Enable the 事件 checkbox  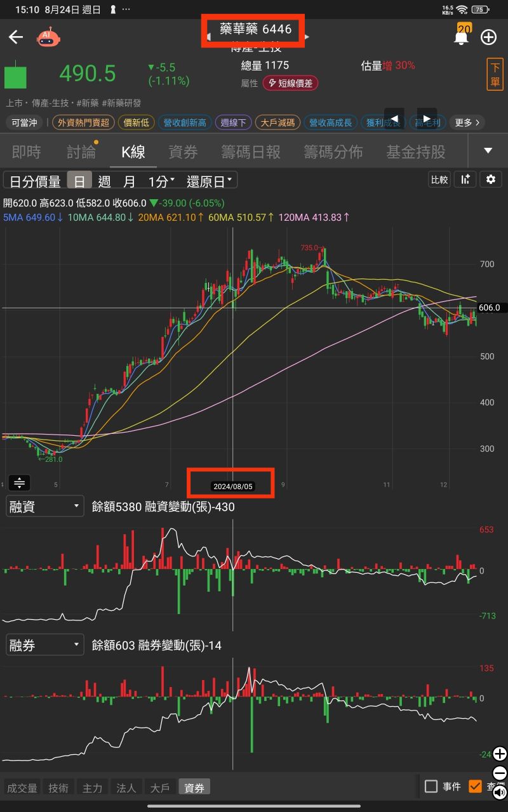click(x=431, y=787)
